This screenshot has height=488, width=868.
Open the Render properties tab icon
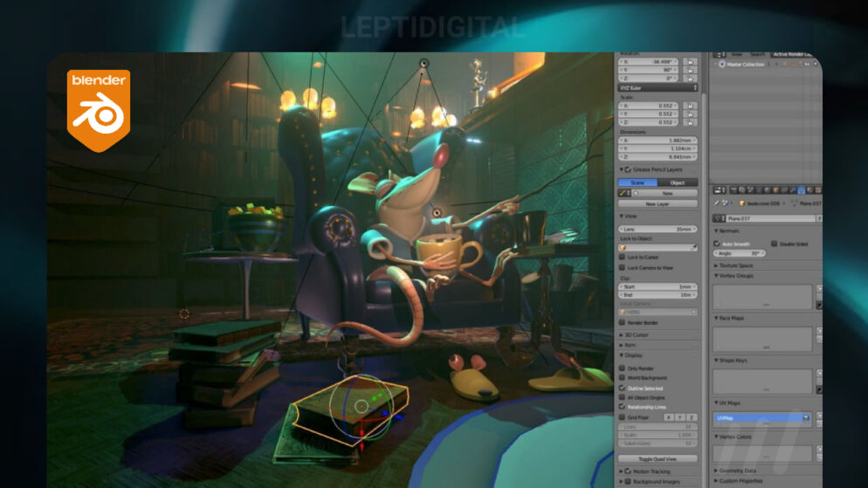coord(734,190)
